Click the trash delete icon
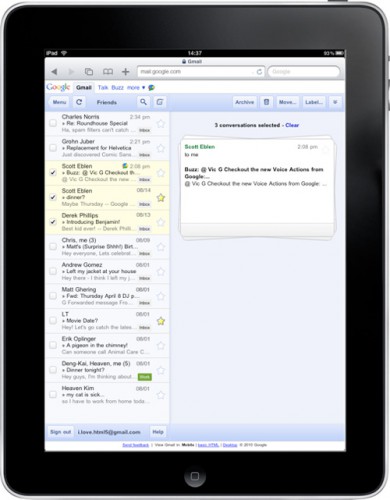The width and height of the screenshot is (390, 500). [266, 102]
